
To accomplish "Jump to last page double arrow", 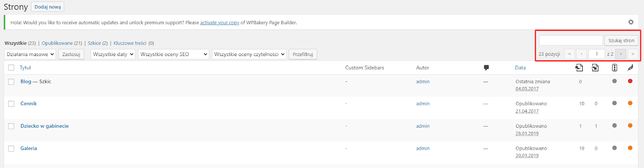I will (633, 54).
